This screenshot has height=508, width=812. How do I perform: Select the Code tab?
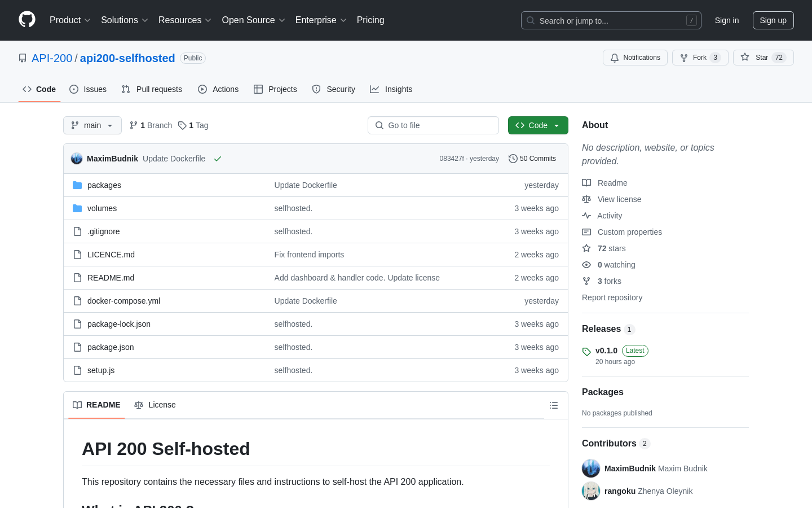[39, 89]
